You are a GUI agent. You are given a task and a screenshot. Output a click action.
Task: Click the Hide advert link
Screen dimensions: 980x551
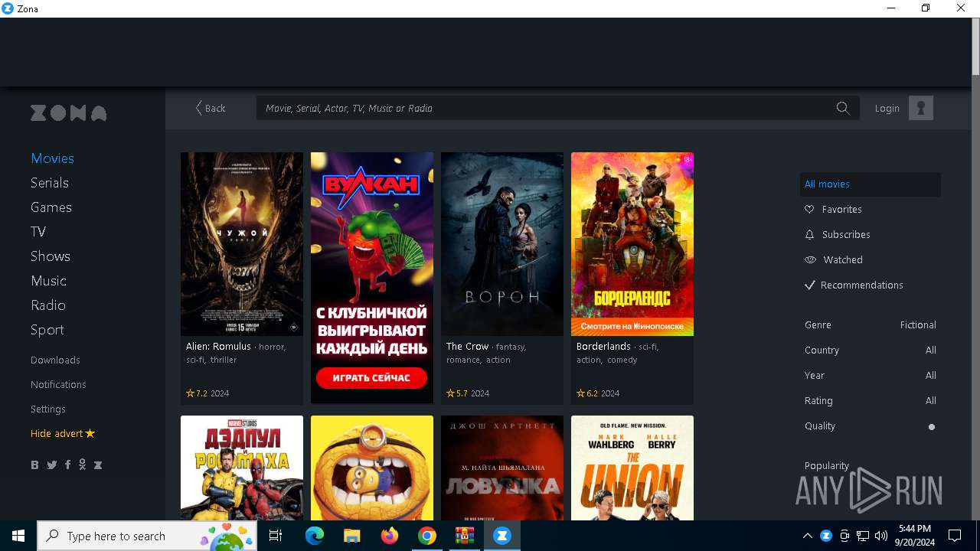click(63, 433)
